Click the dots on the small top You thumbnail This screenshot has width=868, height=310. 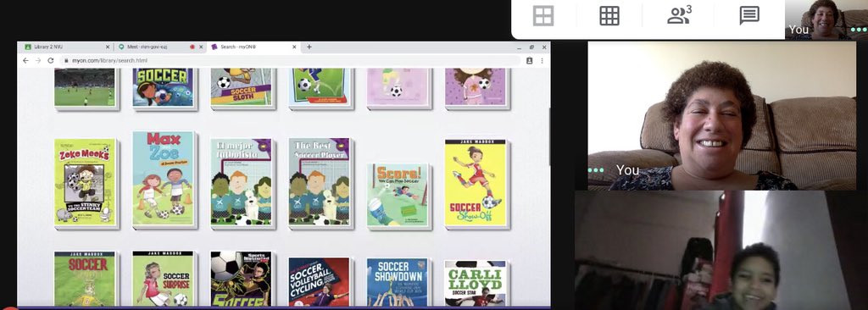(x=858, y=30)
